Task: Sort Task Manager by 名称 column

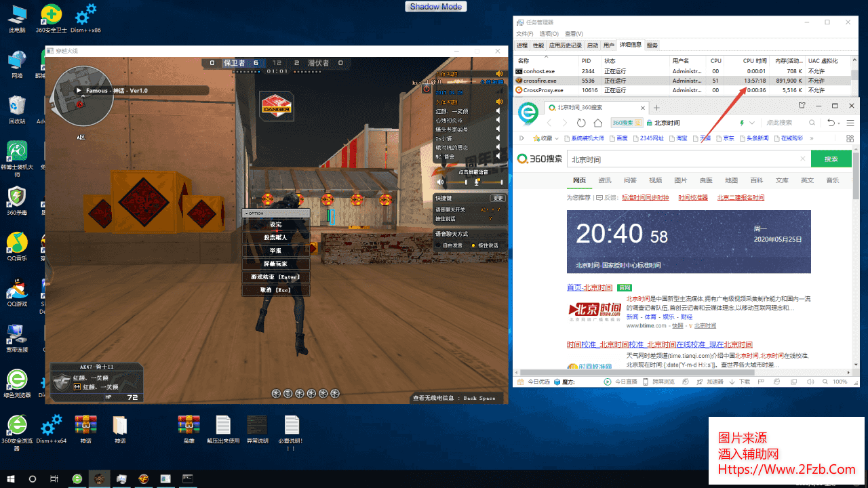Action: pos(545,60)
